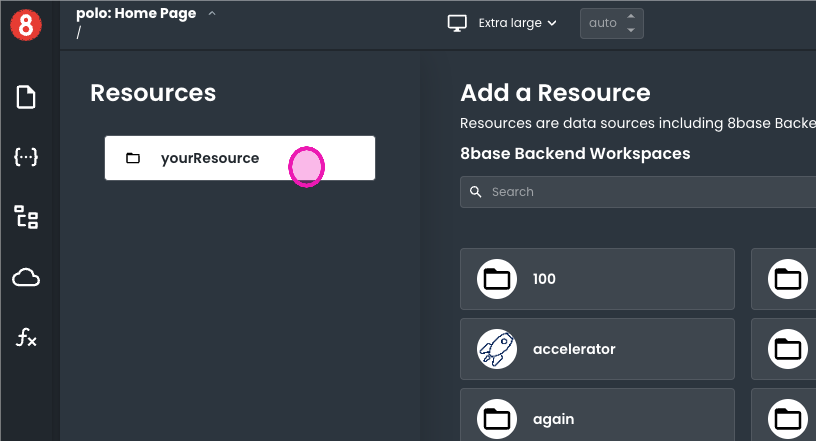Select the accelerator workspace card

coord(597,349)
